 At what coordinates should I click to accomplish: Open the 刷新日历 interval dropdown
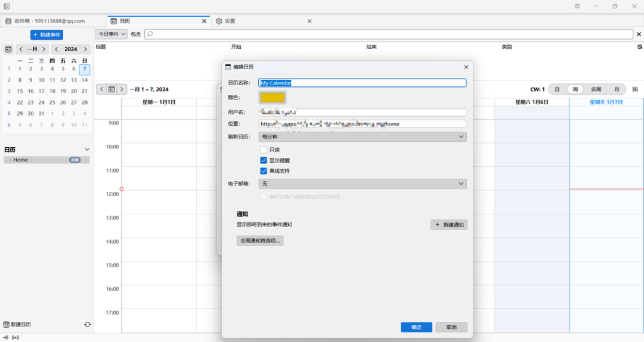pyautogui.click(x=363, y=136)
